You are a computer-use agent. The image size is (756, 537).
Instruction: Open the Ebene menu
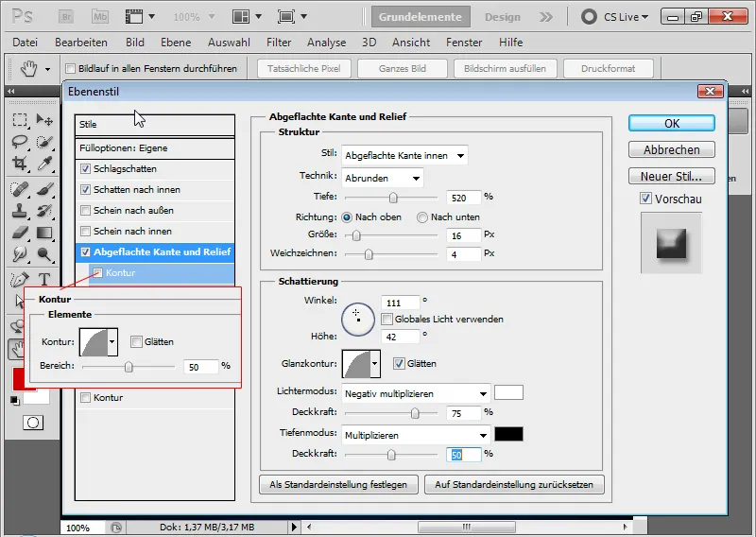coord(176,43)
